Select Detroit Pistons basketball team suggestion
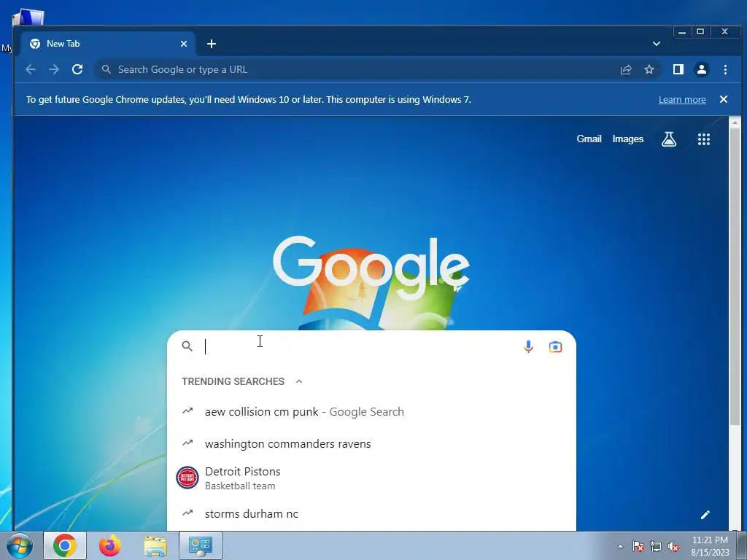747x560 pixels. [x=371, y=478]
